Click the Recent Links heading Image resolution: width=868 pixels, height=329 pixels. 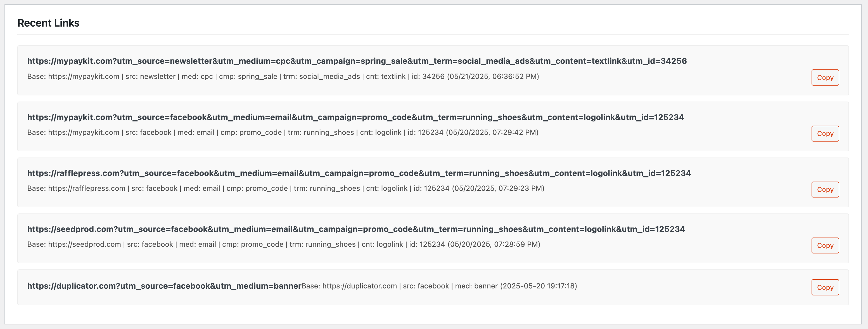[x=49, y=23]
